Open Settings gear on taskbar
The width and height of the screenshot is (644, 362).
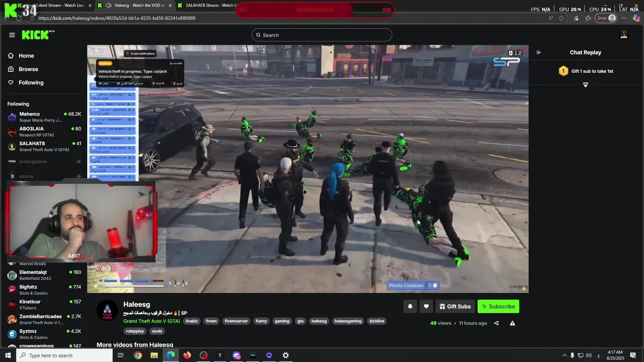tap(285, 355)
